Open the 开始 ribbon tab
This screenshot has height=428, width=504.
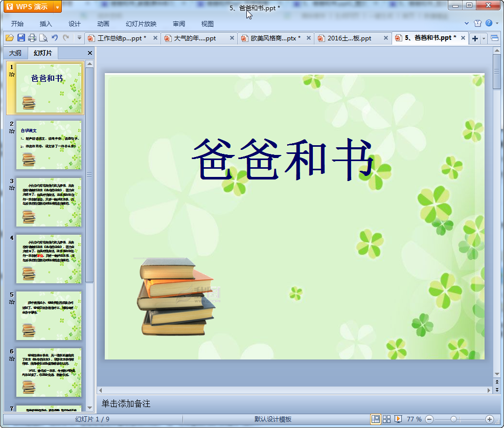(17, 24)
